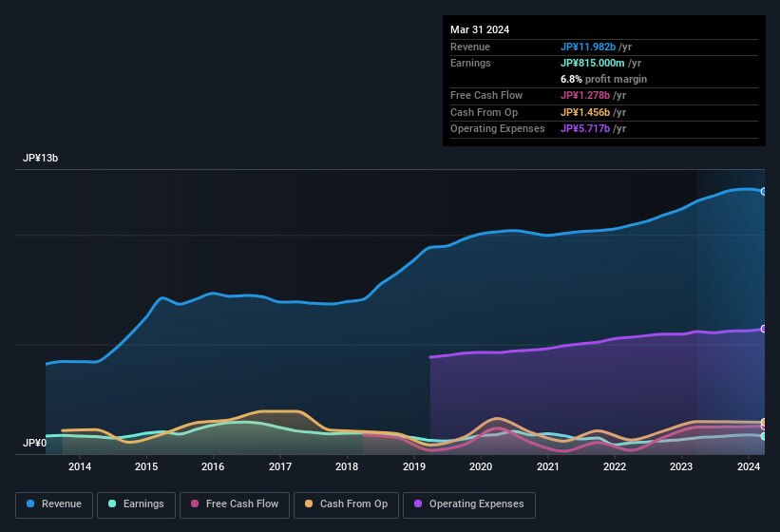Click the 2016 x-axis label
This screenshot has height=532, width=780.
click(x=213, y=466)
